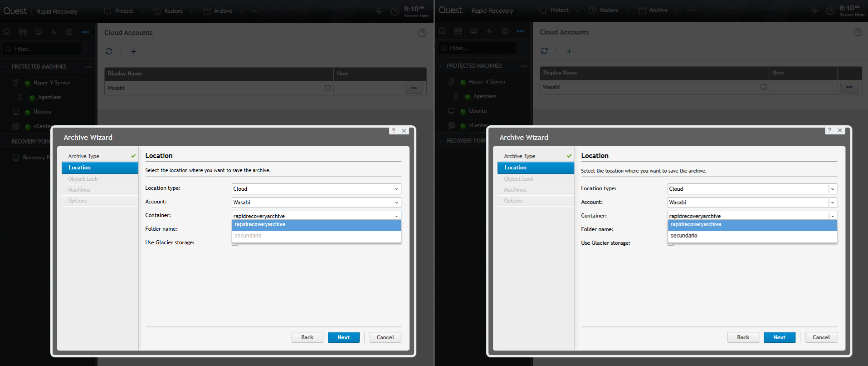
Task: Collapse PROTECTED MACHINES section in left window
Action: [5, 67]
